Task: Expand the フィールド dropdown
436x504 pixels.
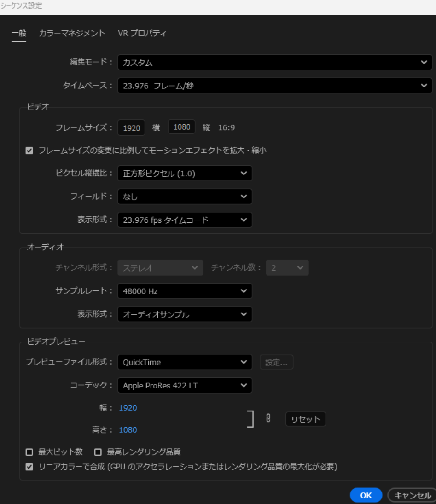Action: 185,197
